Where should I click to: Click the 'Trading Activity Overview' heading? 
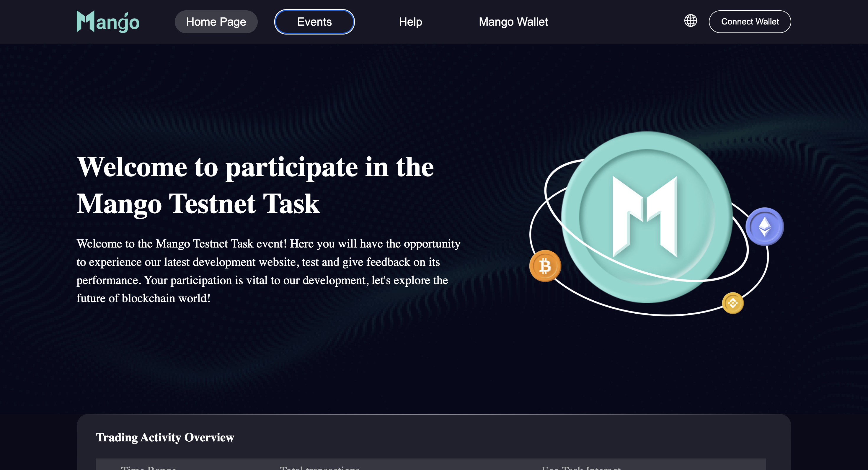(165, 437)
